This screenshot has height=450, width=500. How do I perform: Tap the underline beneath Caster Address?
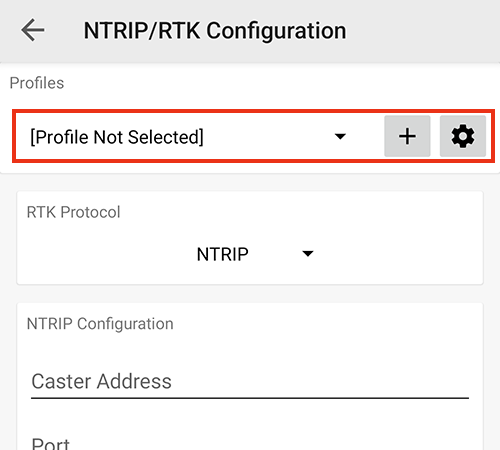tap(250, 398)
